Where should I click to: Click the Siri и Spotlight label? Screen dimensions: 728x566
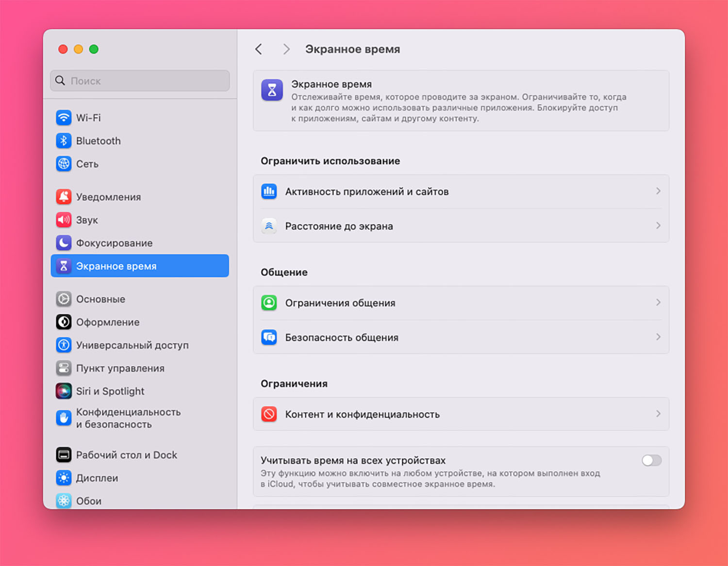pyautogui.click(x=110, y=391)
